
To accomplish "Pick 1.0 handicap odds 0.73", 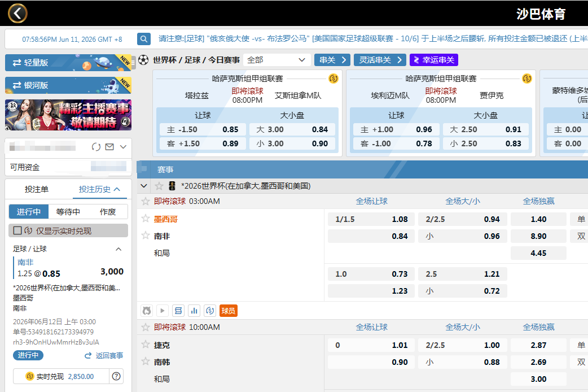I will pos(371,274).
